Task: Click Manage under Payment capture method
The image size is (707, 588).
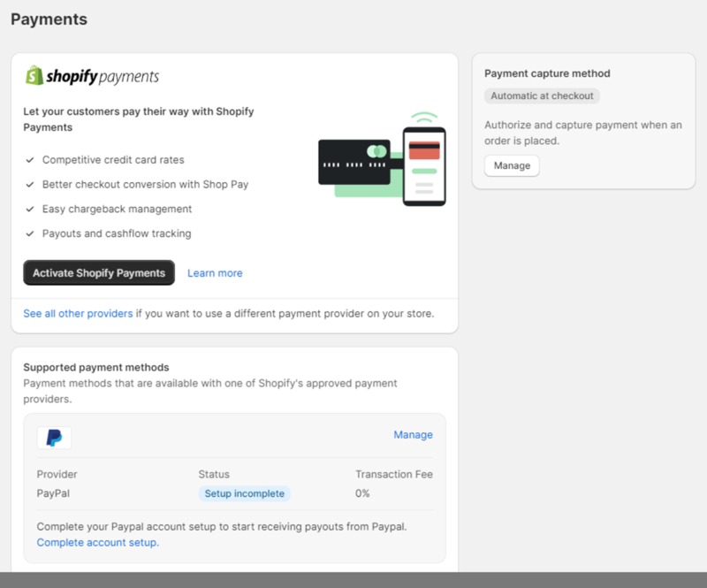Action: pyautogui.click(x=512, y=165)
